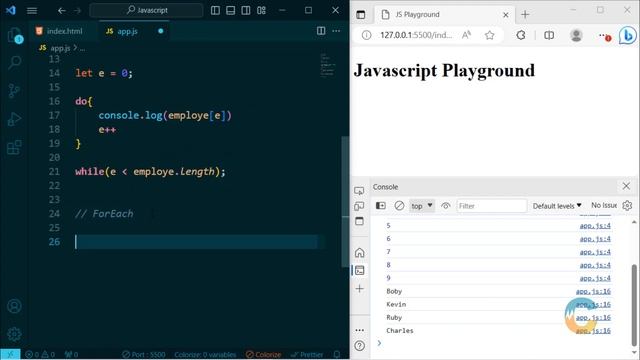640x360 pixels.
Task: Open the browser tab actions menu icon
Action: tap(361, 15)
